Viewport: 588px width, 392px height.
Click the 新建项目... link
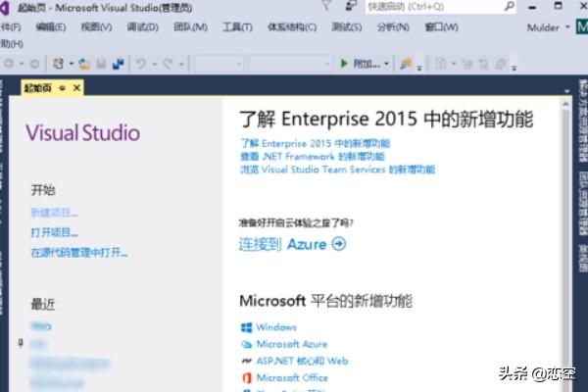54,213
